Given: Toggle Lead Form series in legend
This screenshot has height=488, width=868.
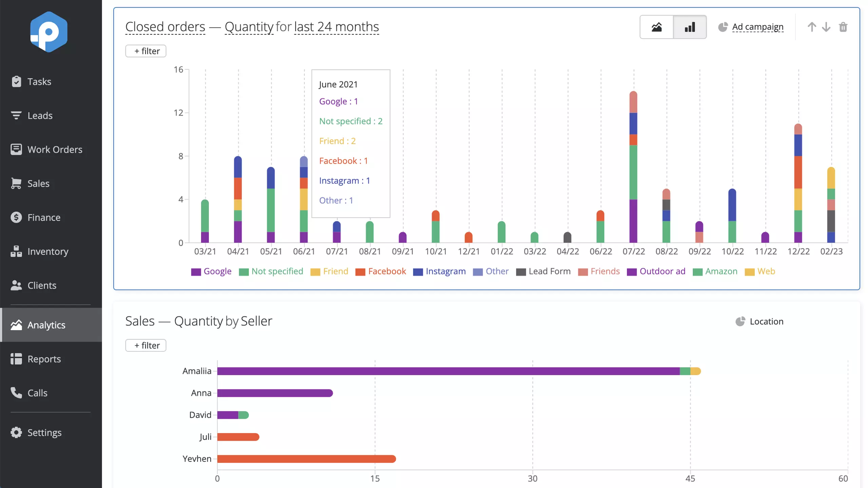Looking at the screenshot, I should (543, 271).
